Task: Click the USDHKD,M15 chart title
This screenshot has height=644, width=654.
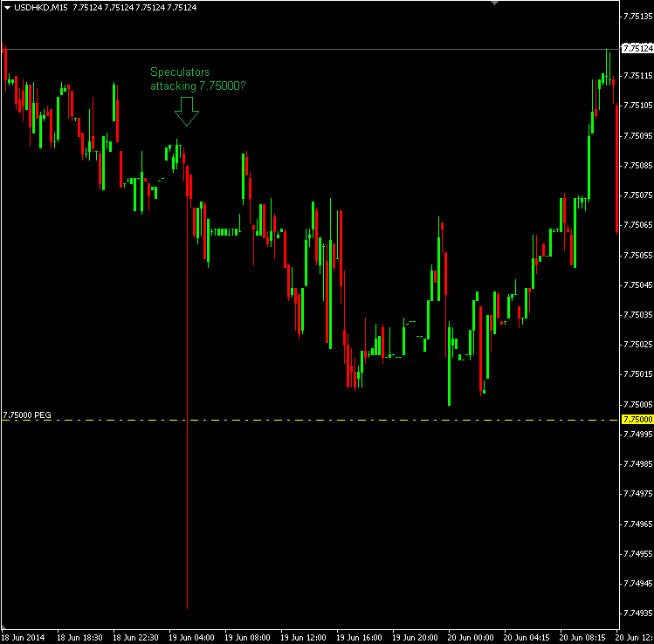Action: click(40, 8)
